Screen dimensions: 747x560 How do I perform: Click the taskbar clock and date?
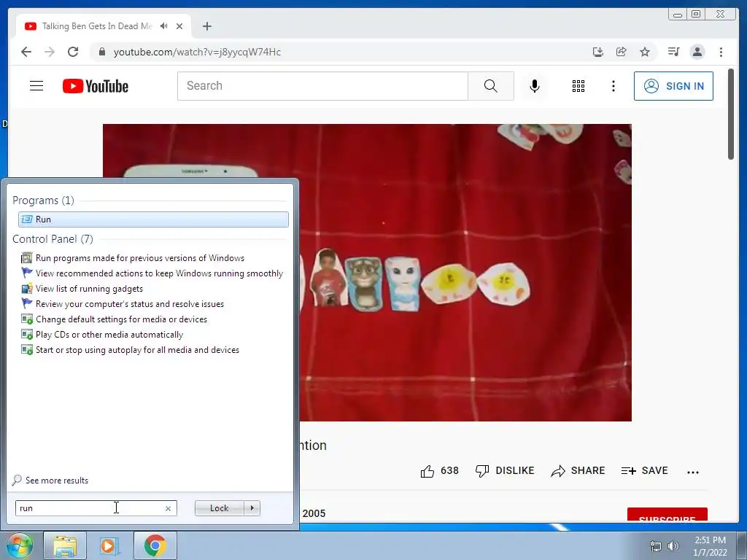tap(710, 546)
